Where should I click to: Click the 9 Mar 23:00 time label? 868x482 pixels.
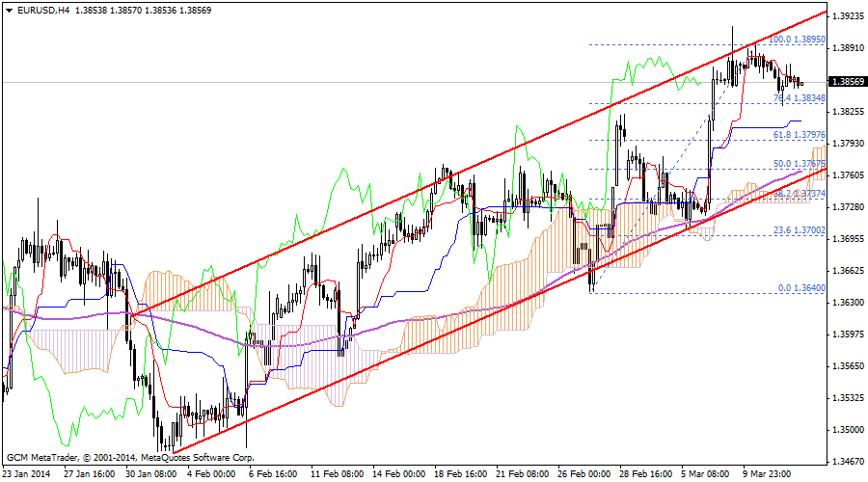[x=768, y=474]
